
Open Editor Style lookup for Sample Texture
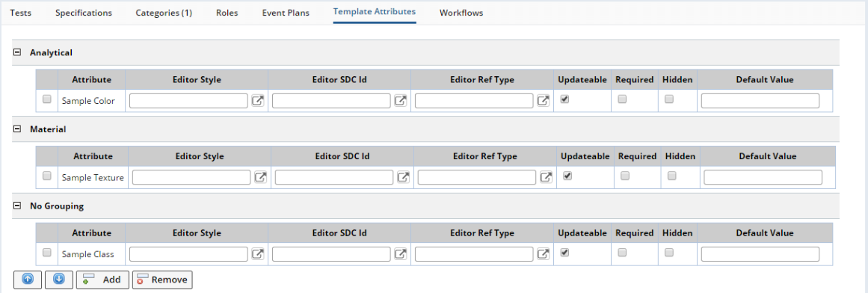pos(261,177)
